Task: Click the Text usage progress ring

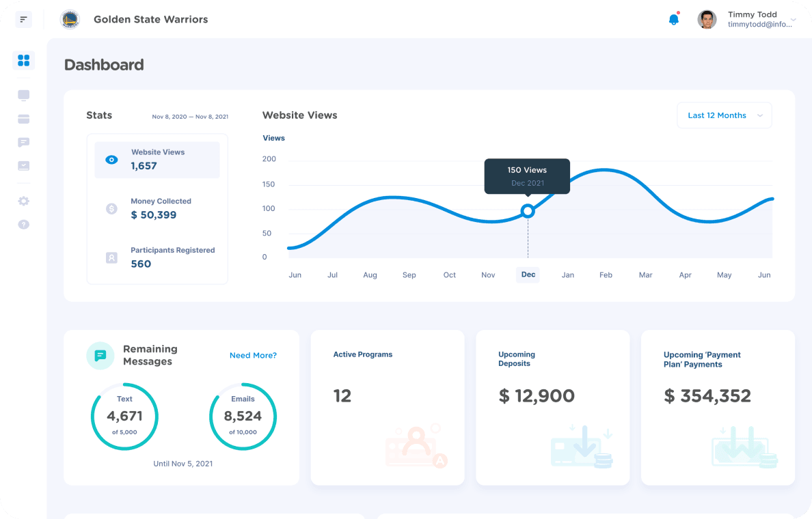Action: pos(124,417)
